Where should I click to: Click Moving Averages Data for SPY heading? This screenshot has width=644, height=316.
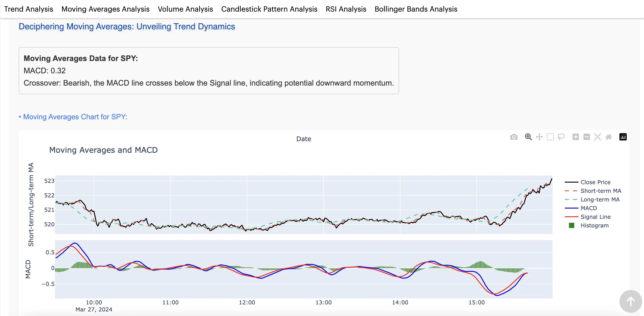click(x=80, y=58)
